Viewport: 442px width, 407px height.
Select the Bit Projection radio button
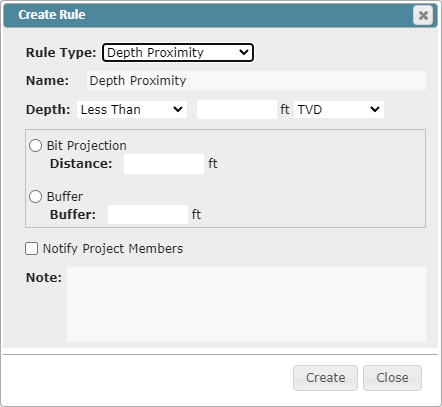(35, 146)
